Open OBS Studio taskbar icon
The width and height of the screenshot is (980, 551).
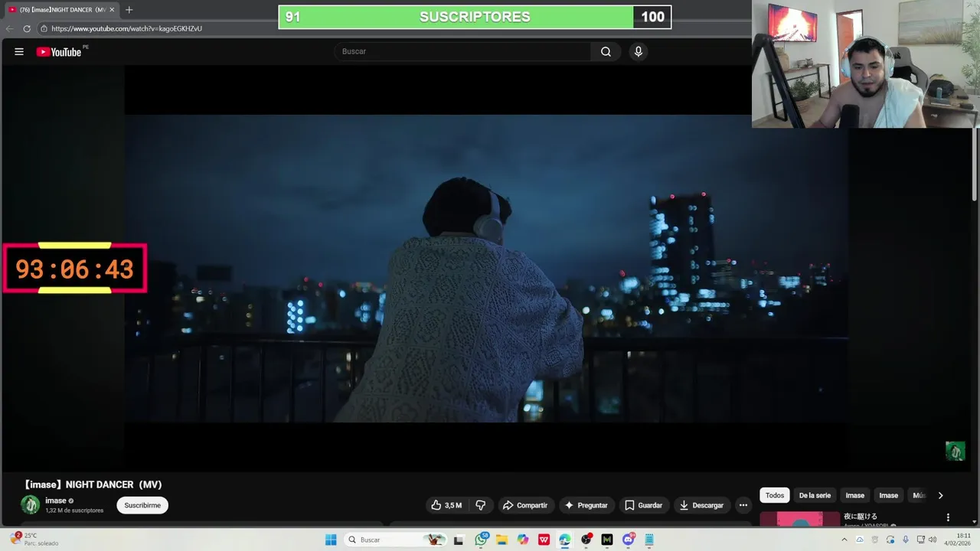point(586,540)
